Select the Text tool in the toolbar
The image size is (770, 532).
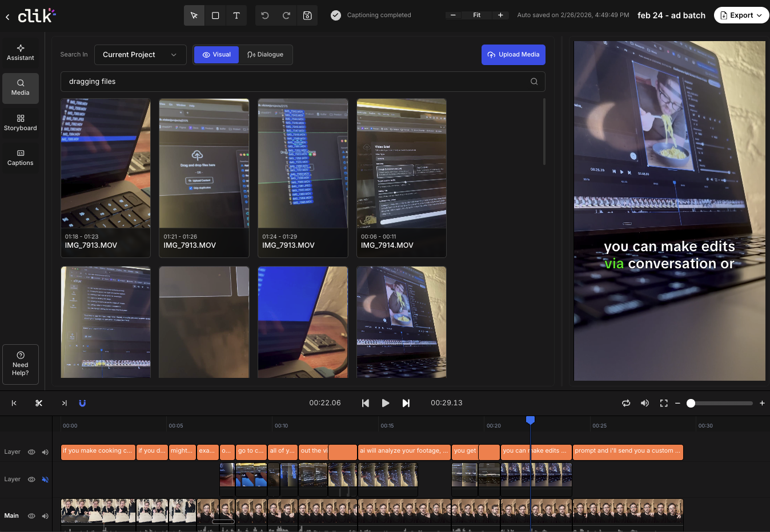(236, 15)
